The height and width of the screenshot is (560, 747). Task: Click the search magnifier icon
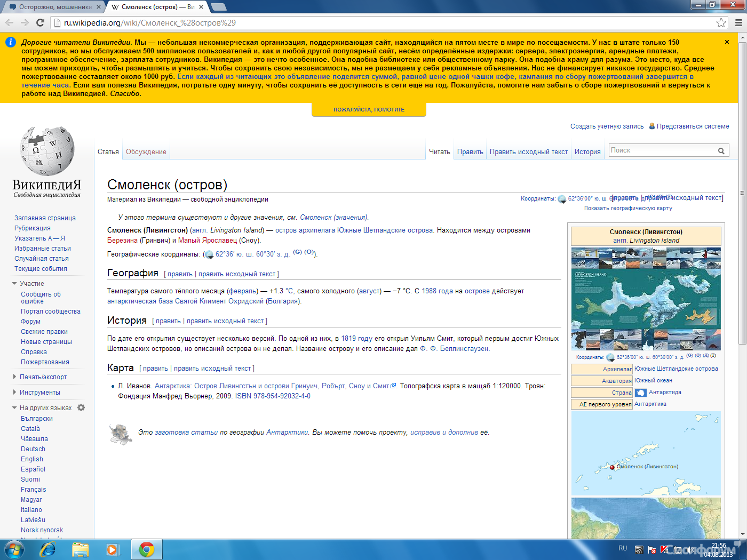tap(721, 151)
